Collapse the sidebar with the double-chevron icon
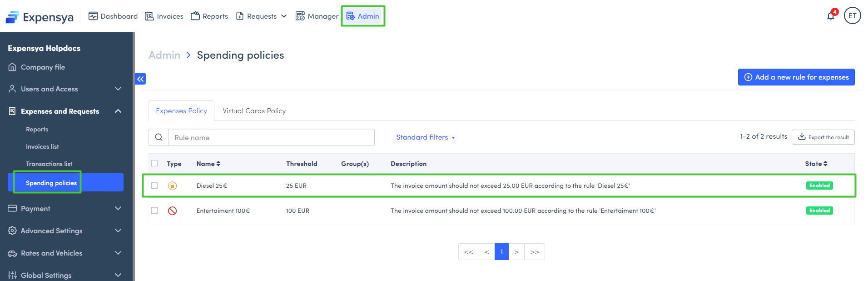Viewport: 868px width, 281px height. tap(140, 79)
